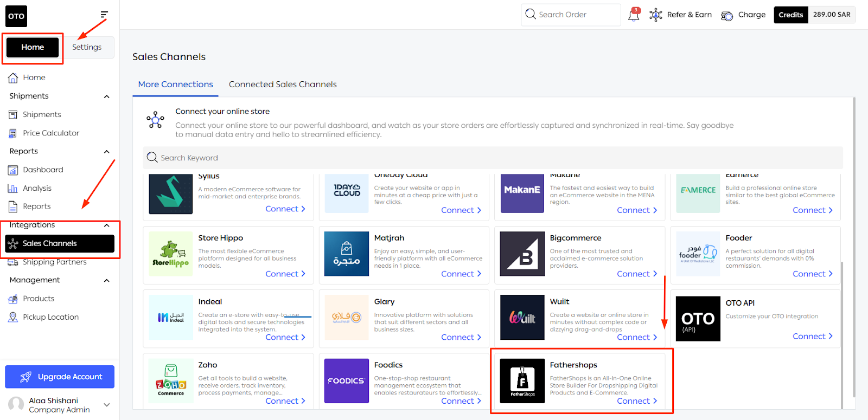Click the Pickup Location pin icon
868x420 pixels.
13,317
